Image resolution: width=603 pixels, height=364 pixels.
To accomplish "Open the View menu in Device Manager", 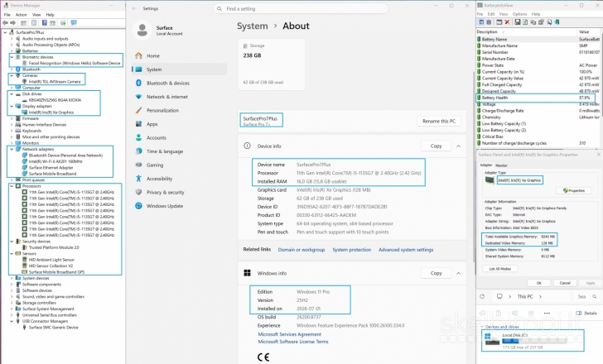I will coord(36,15).
